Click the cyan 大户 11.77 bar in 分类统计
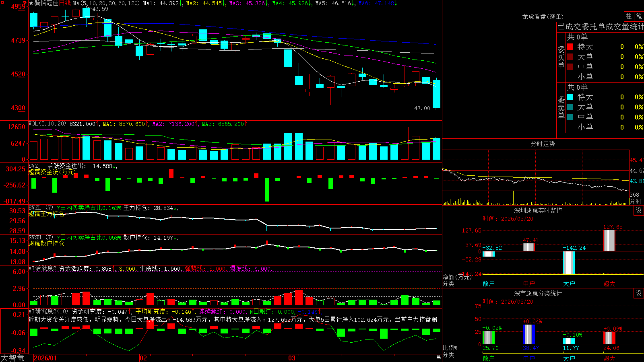Screen dimensions: 644x362 tap(569, 341)
